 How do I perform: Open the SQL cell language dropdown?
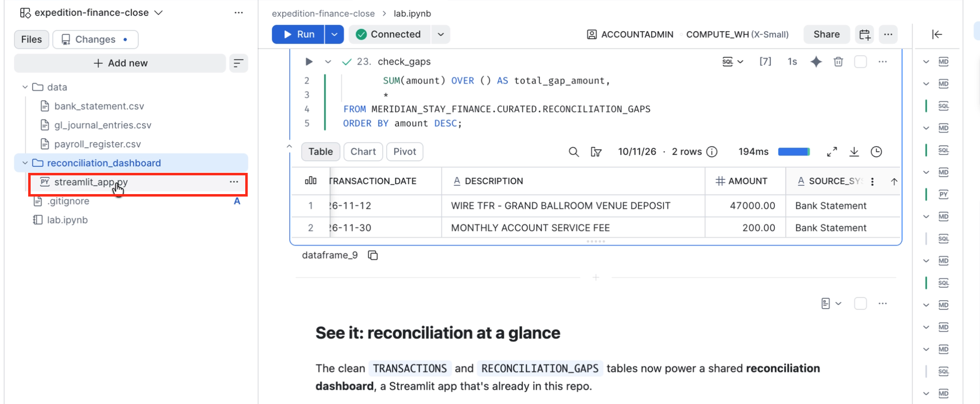[733, 62]
